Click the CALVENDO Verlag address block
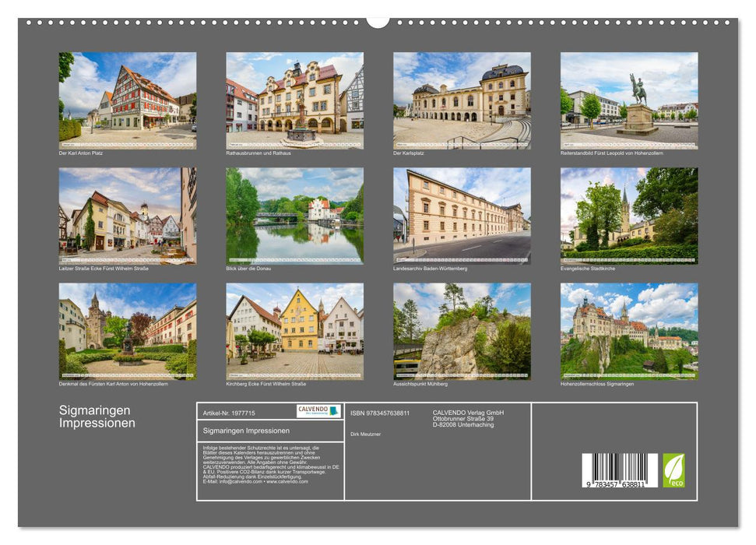 pos(468,417)
